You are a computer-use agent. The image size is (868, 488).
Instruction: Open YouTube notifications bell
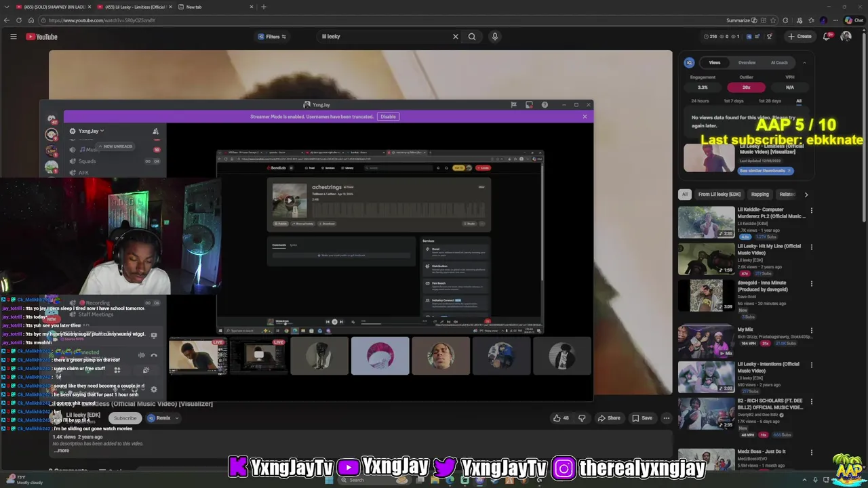click(827, 37)
